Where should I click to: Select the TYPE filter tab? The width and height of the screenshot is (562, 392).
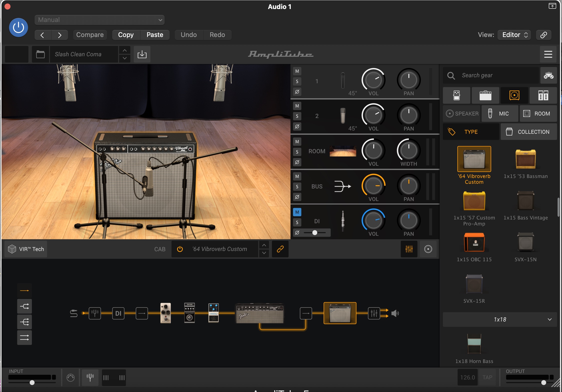tap(471, 132)
